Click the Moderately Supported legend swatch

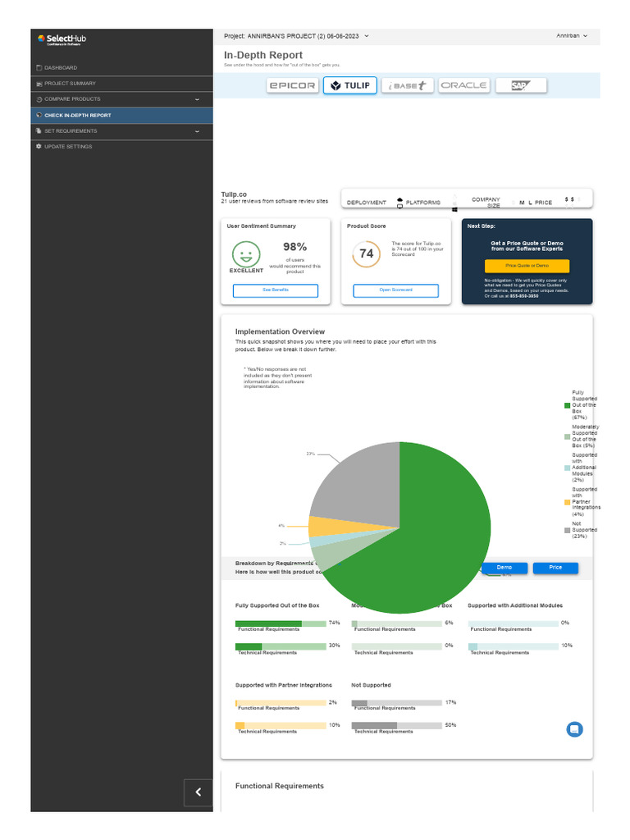[x=568, y=436]
